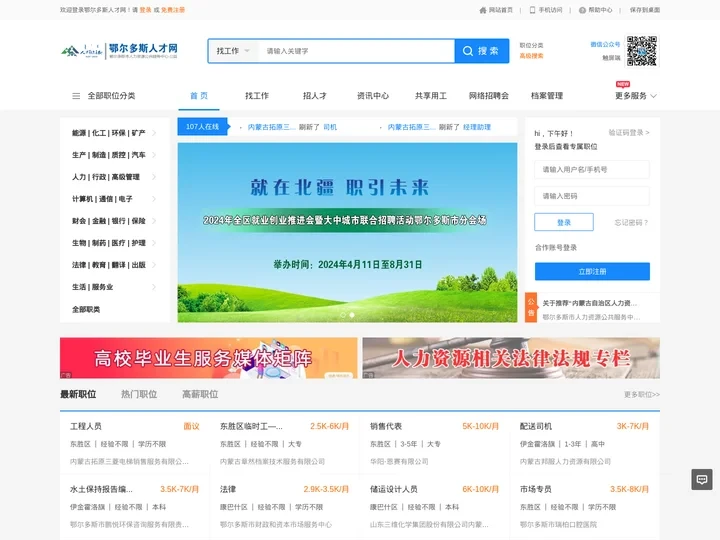The height and width of the screenshot is (540, 720).
Task: Focus the keyword search input field
Action: point(357,51)
